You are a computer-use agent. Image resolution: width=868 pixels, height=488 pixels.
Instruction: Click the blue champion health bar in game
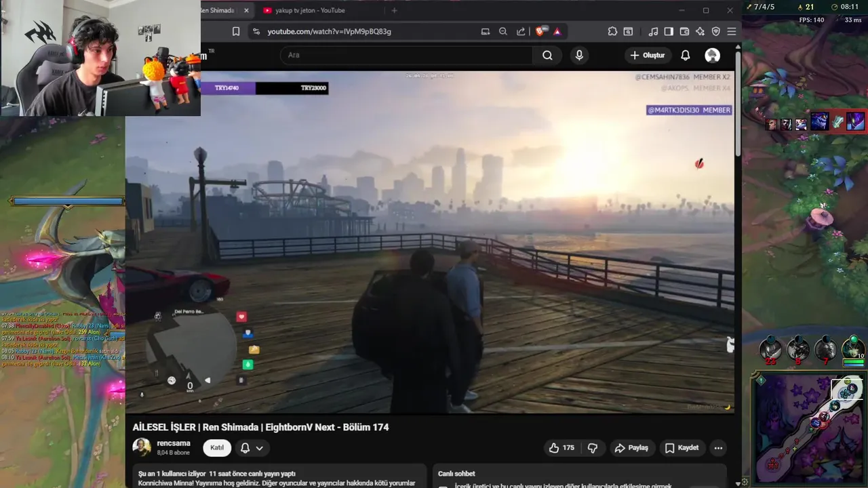(67, 201)
